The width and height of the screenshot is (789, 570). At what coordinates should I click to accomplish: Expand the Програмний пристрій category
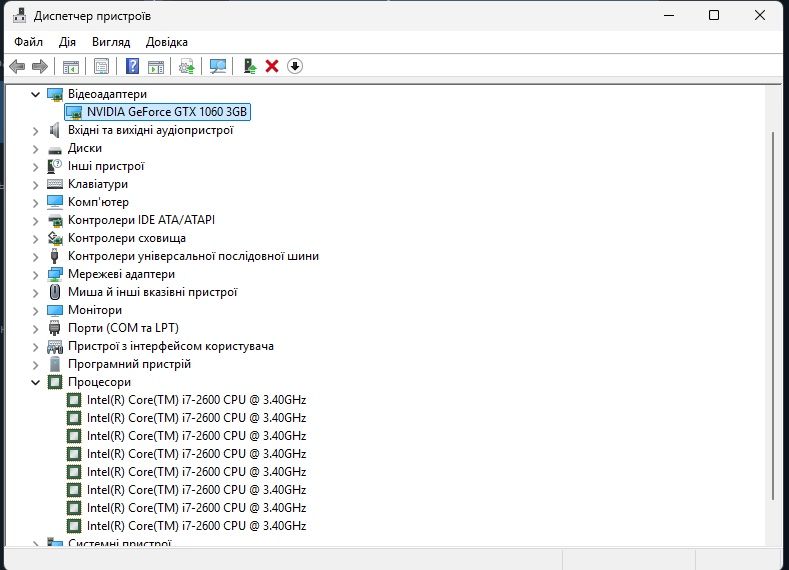[x=35, y=365]
